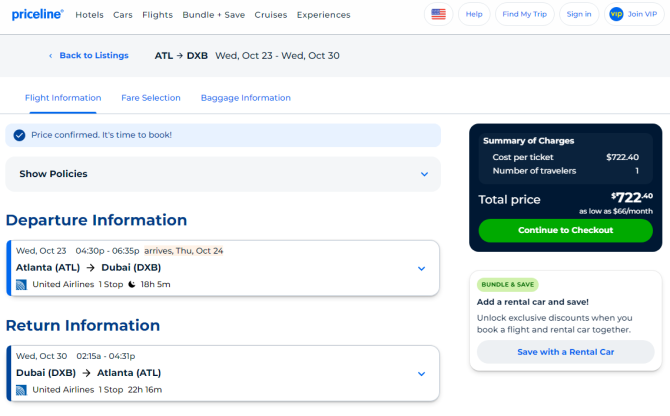670x416 pixels.
Task: Click Continue to Checkout
Action: click(x=565, y=230)
